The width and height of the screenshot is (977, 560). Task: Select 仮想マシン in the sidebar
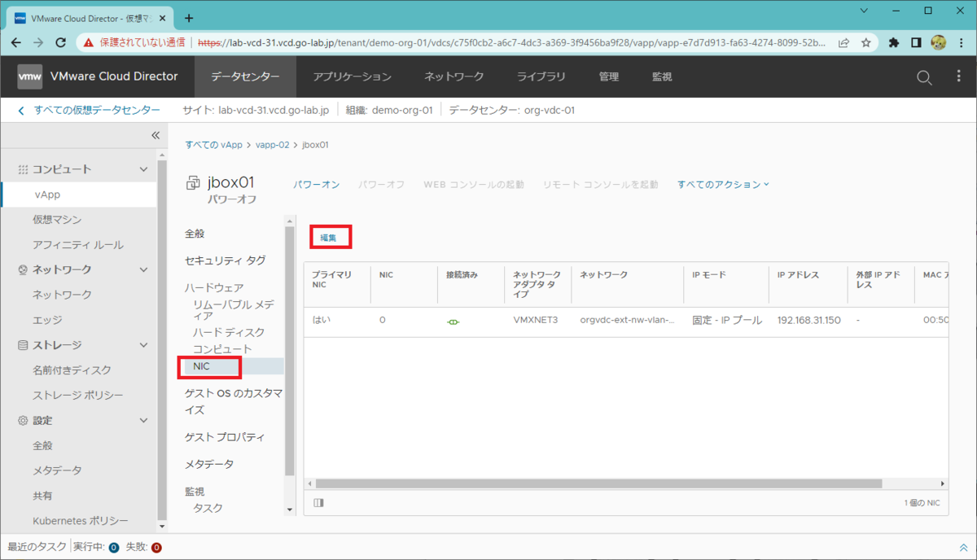tap(57, 220)
